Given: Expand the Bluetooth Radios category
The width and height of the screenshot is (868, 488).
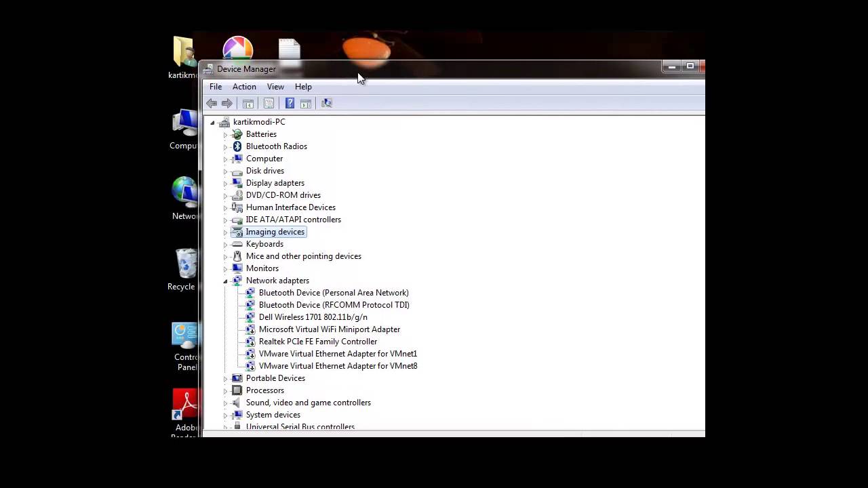Looking at the screenshot, I should 225,146.
